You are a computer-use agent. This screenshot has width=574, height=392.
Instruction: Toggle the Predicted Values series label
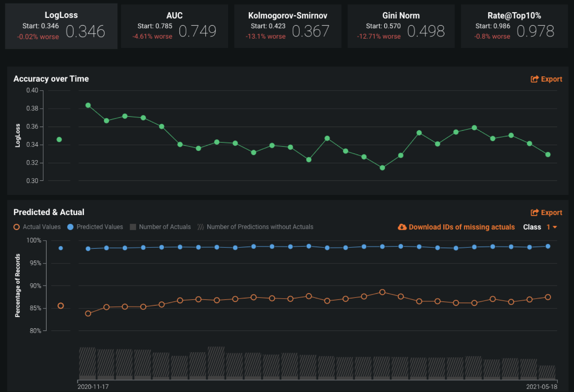point(100,227)
